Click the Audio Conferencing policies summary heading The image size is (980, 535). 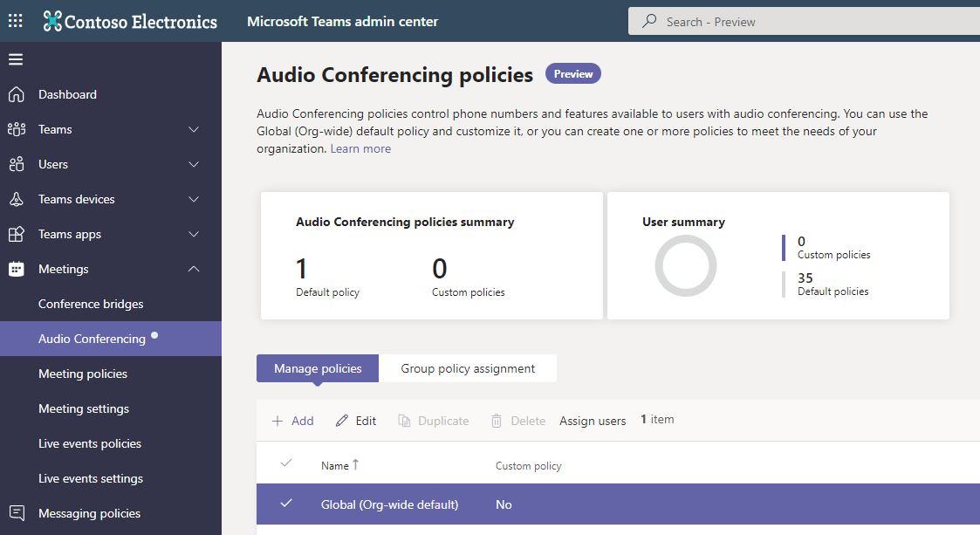405,222
